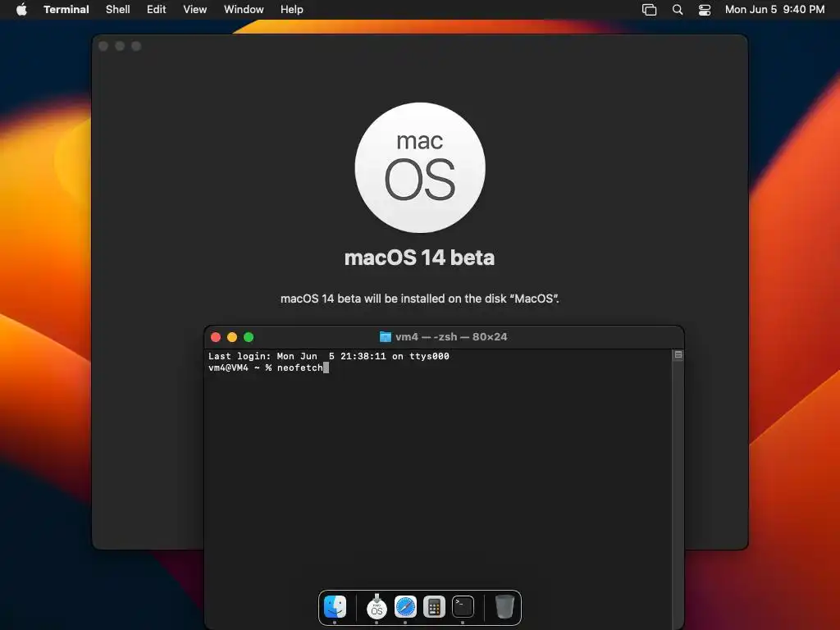Open the Help menu
Screen dimensions: 840x630
(x=292, y=10)
